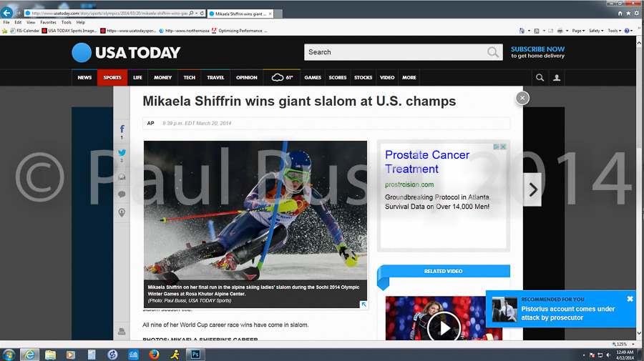Open Windows Media Player on taskbar
Image resolution: width=644 pixels, height=361 pixels.
pyautogui.click(x=70, y=355)
